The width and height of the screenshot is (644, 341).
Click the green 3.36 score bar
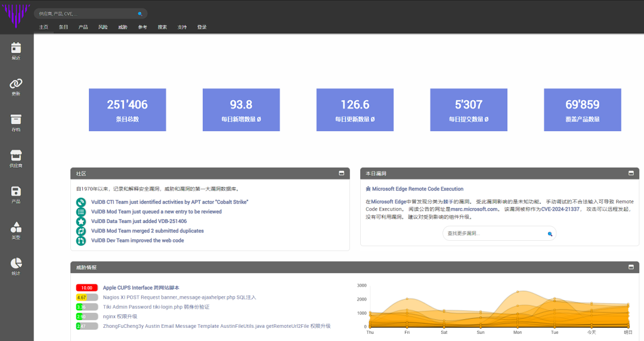click(x=86, y=307)
